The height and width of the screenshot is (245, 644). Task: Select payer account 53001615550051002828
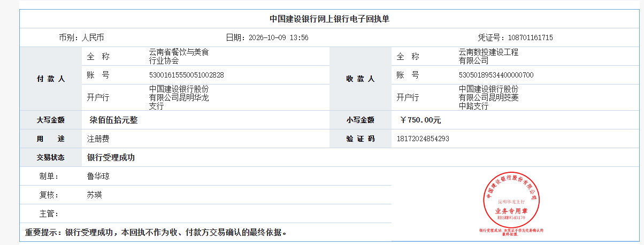click(x=186, y=75)
